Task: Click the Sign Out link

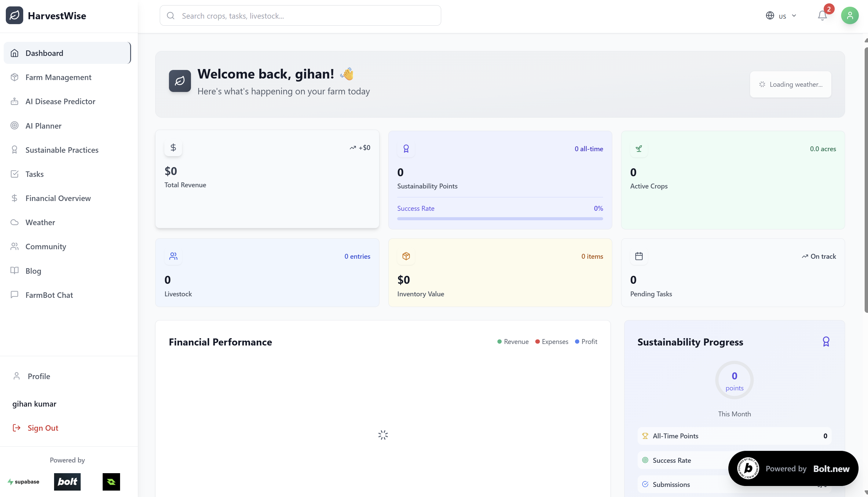Action: (43, 428)
